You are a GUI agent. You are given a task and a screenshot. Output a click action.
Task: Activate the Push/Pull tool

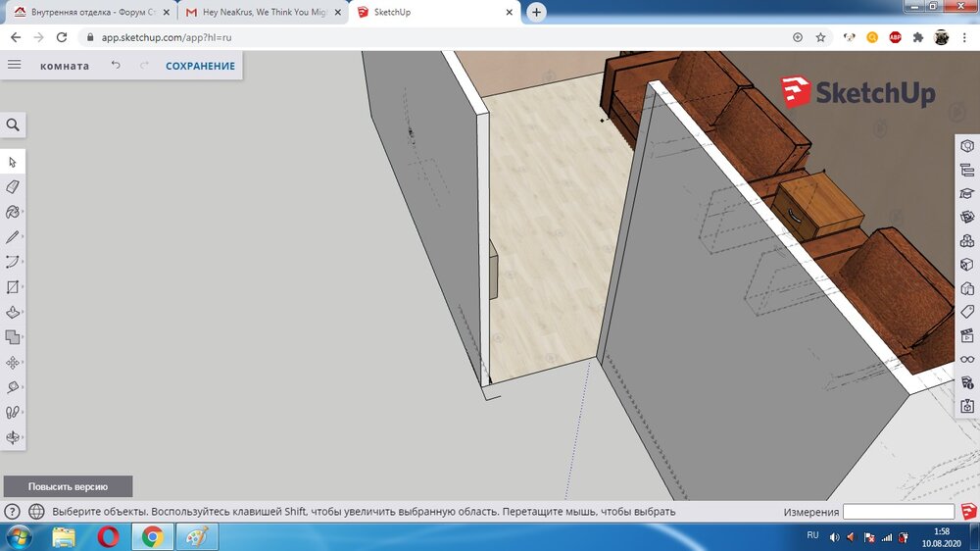[13, 312]
